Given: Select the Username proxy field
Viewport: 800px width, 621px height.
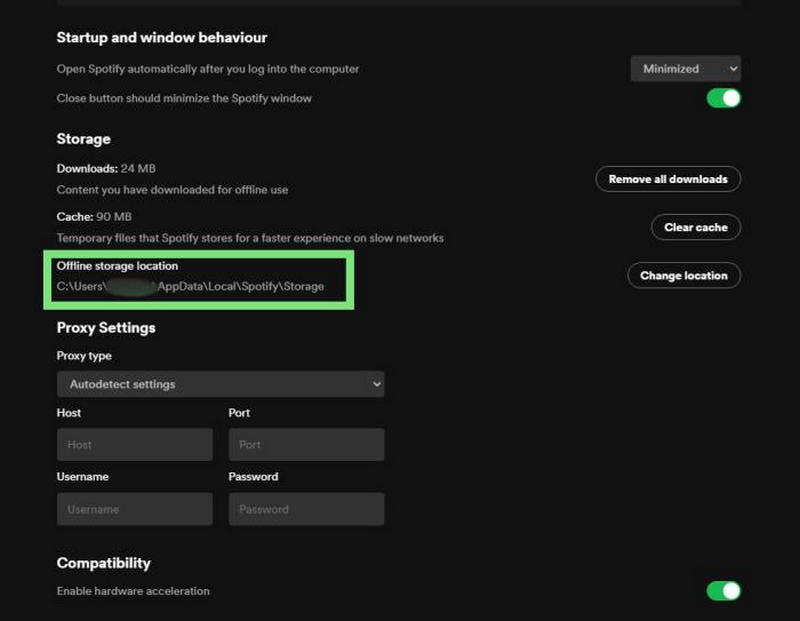Looking at the screenshot, I should pos(134,508).
